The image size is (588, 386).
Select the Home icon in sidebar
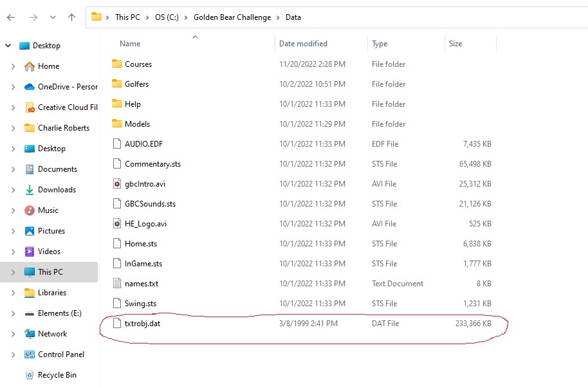click(29, 66)
